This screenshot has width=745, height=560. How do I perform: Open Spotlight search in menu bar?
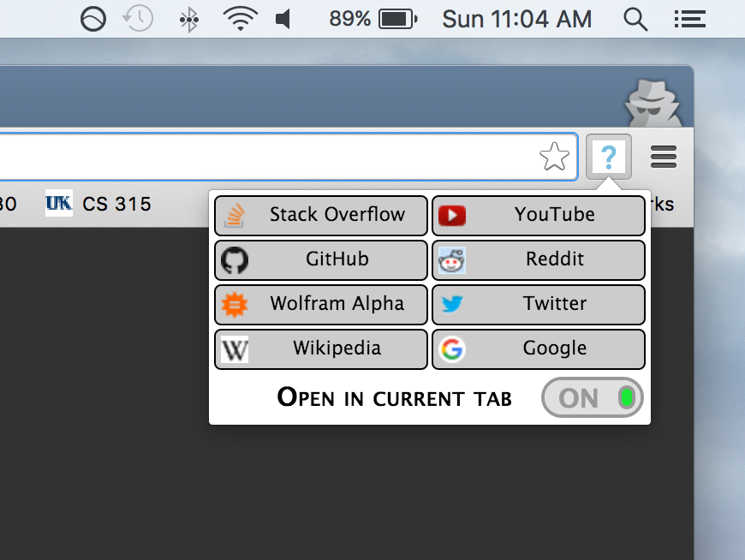coord(635,20)
